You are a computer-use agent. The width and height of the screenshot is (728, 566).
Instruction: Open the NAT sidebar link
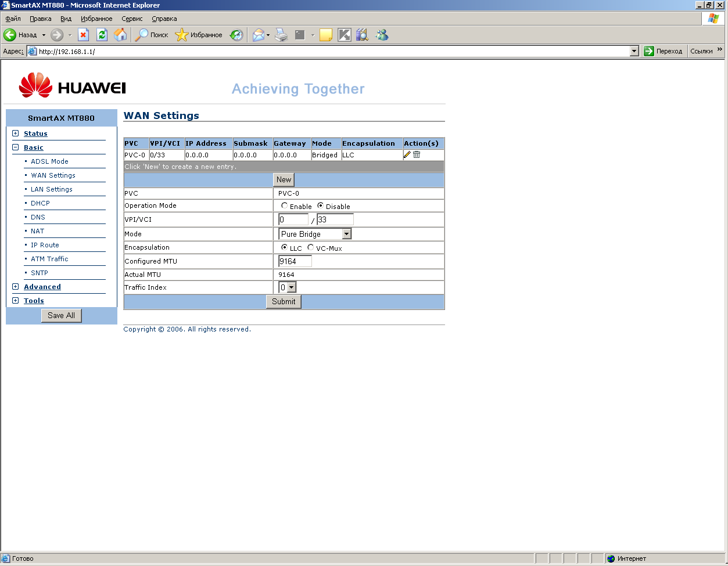(x=37, y=231)
